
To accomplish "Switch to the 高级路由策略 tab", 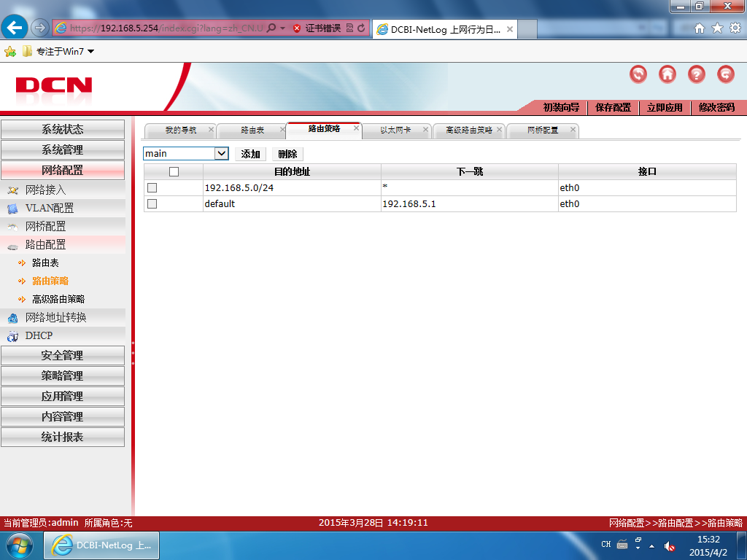I will [469, 130].
